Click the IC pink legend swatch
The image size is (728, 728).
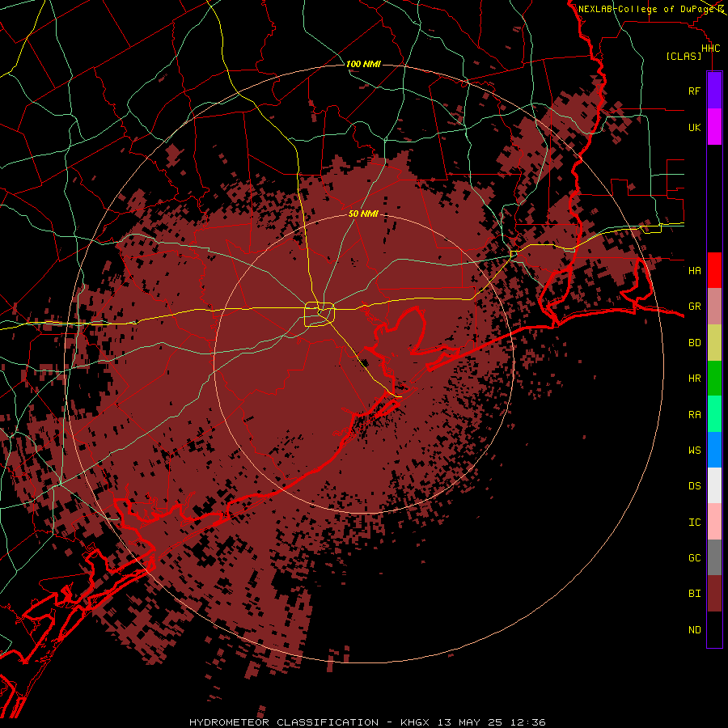[714, 522]
